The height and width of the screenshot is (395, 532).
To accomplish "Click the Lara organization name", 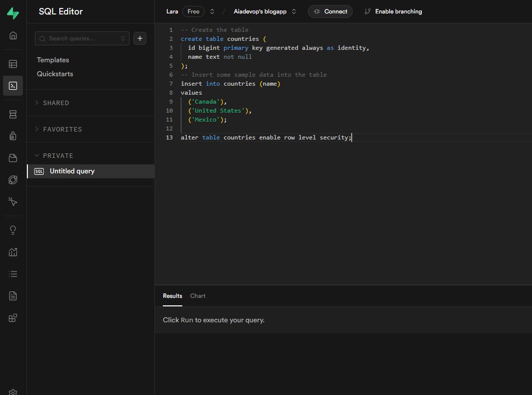I will tap(172, 11).
